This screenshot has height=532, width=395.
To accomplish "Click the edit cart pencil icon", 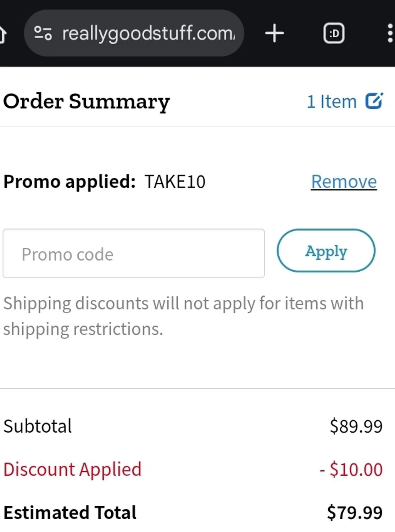I will pos(374,101).
